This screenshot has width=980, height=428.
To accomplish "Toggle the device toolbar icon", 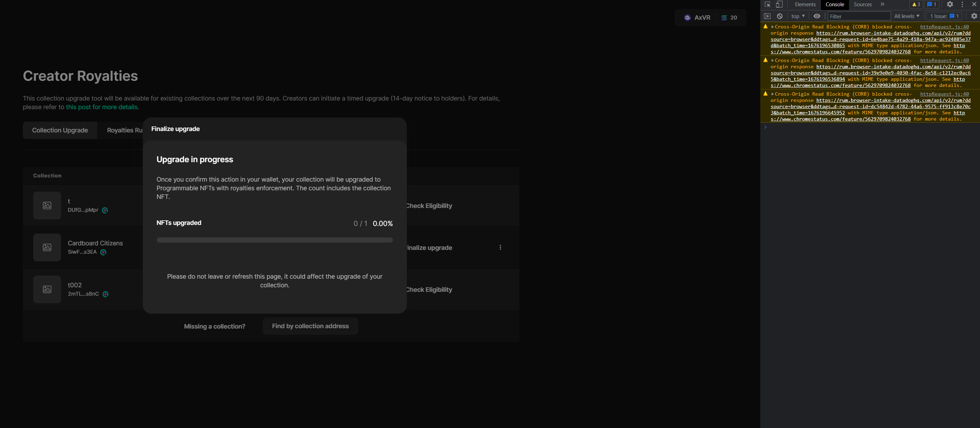I will pos(779,5).
